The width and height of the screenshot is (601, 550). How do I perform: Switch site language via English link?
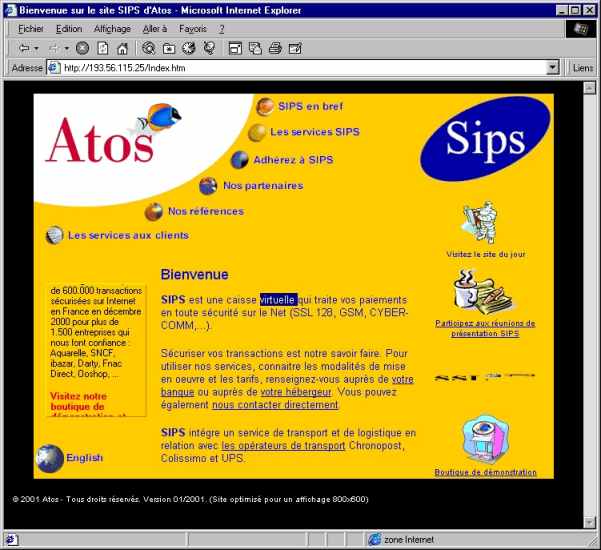tap(85, 458)
